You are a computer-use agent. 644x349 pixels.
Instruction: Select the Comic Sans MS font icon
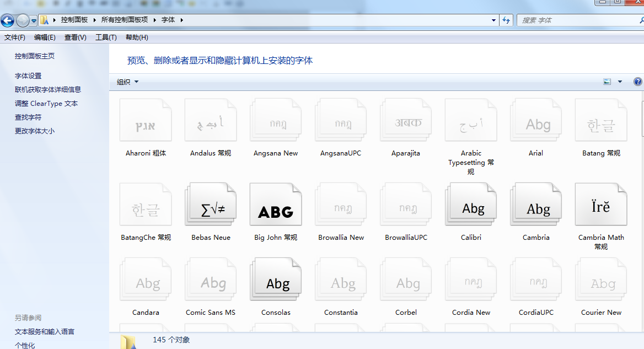pos(211,279)
